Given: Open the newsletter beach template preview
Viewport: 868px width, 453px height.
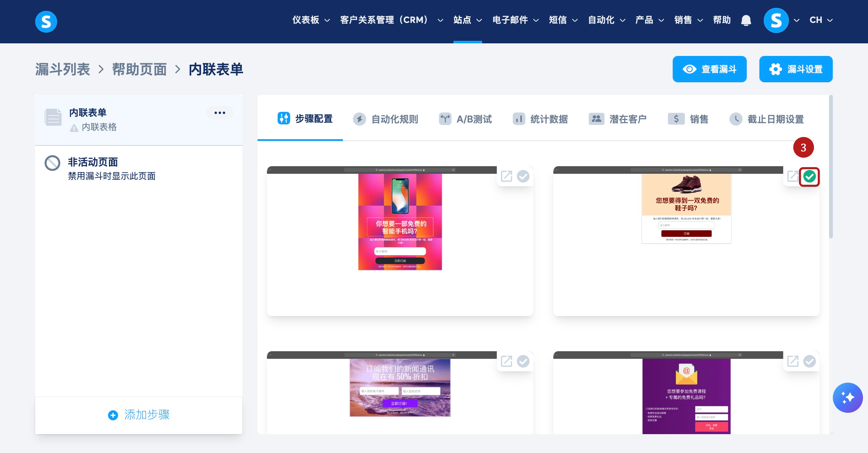Looking at the screenshot, I should [x=506, y=361].
